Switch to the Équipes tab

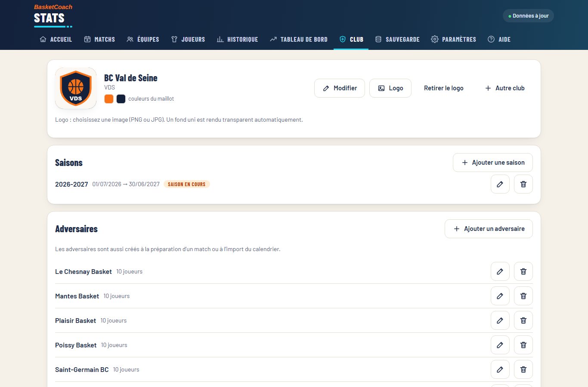point(143,39)
